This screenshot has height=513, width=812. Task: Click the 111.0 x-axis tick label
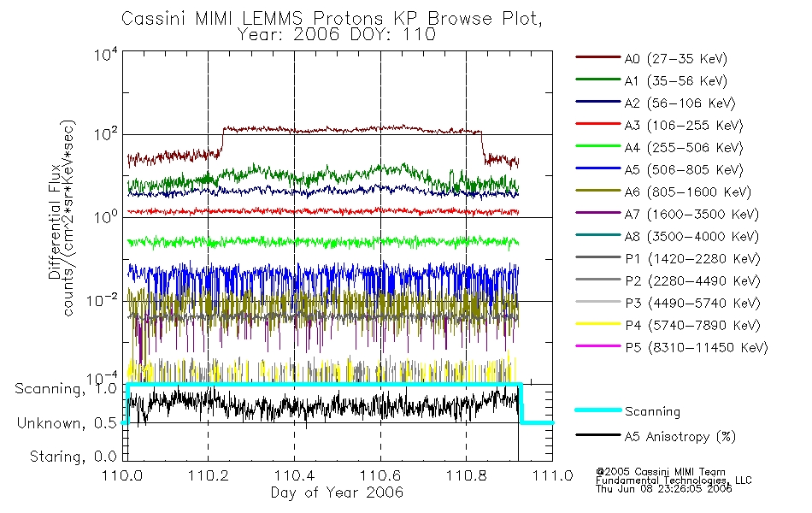552,475
